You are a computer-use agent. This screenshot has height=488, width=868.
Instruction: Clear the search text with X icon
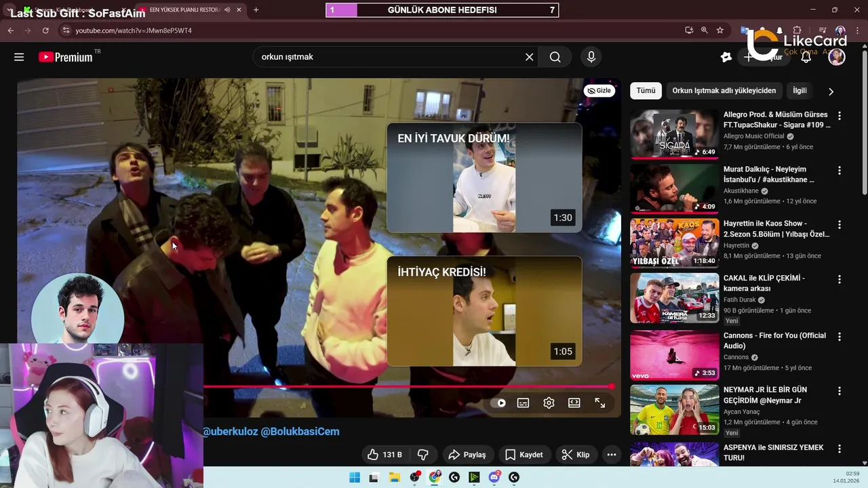[530, 57]
